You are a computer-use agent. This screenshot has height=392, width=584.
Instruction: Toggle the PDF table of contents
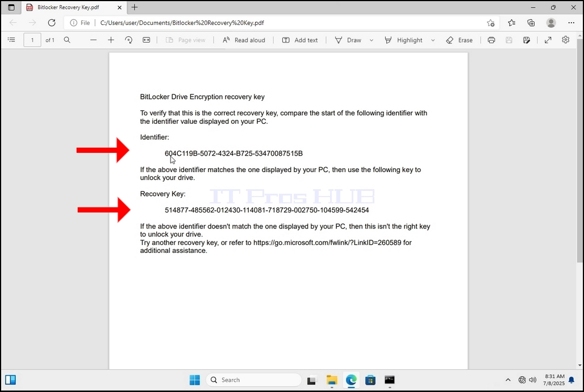coord(11,40)
